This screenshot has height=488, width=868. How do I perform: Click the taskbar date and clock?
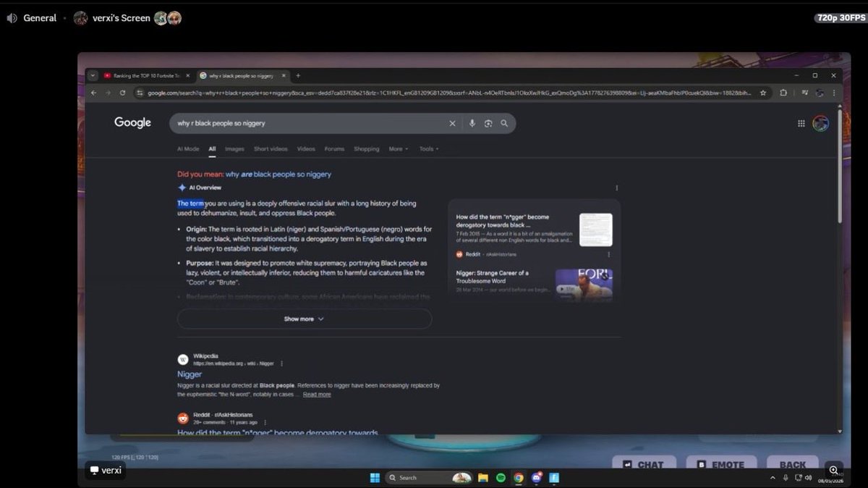[x=829, y=478]
